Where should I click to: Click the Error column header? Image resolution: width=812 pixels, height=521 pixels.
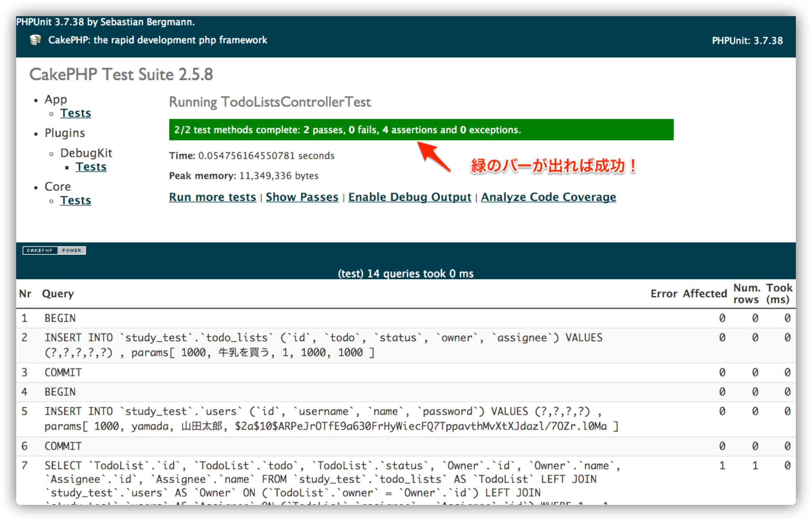click(x=664, y=294)
